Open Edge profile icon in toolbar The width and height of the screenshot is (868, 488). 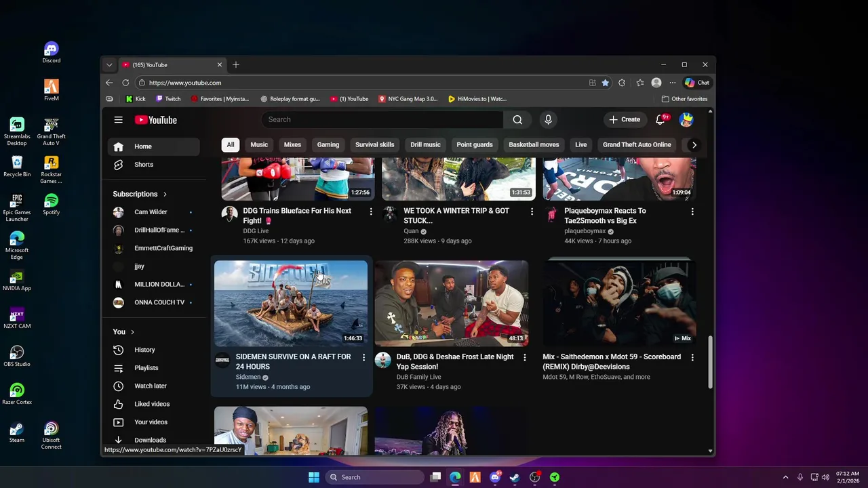pyautogui.click(x=656, y=83)
